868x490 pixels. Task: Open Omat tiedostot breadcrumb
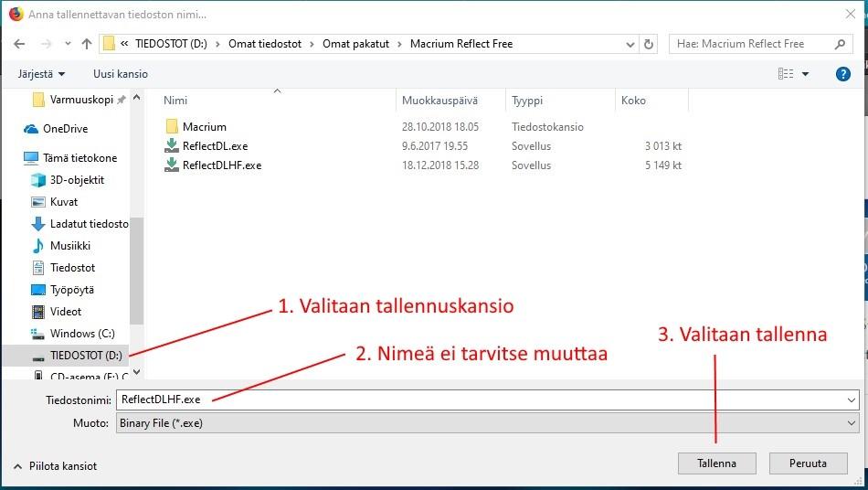pos(265,44)
